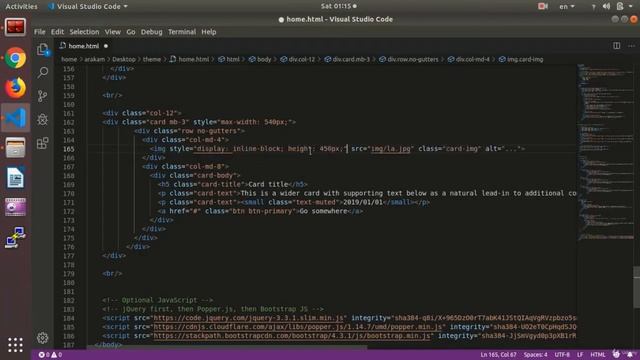Open the Manage gear icon in activity bar
This screenshot has width=640, height=360.
[x=42, y=338]
